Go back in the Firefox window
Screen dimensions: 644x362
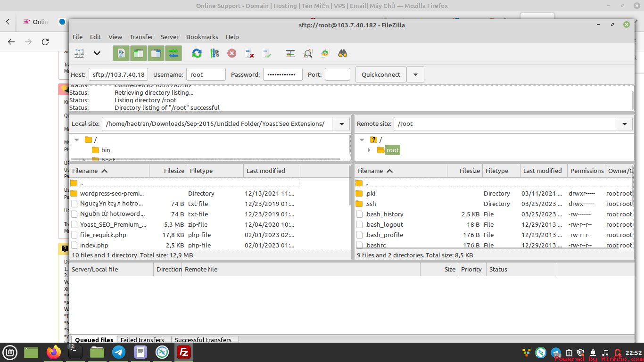click(x=11, y=42)
